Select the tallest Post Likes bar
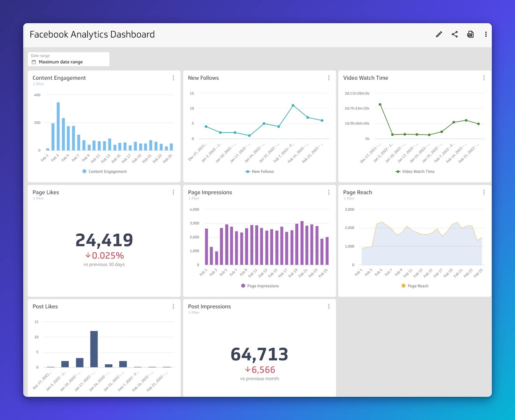 tap(94, 349)
